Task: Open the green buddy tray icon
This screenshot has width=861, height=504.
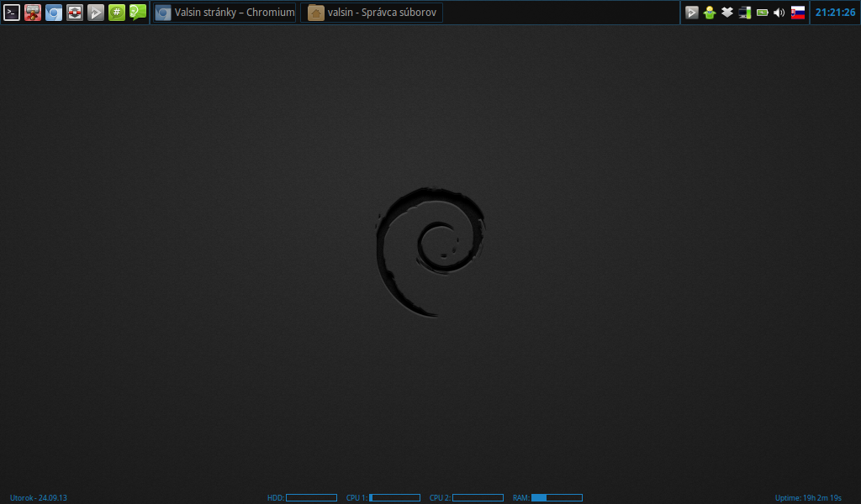Action: [710, 13]
